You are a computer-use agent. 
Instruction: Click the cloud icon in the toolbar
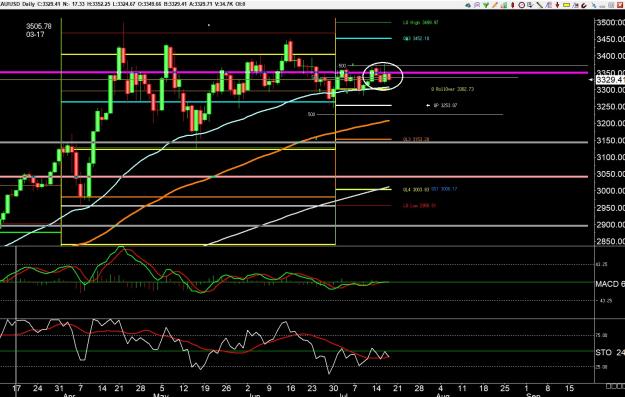[468, 5]
